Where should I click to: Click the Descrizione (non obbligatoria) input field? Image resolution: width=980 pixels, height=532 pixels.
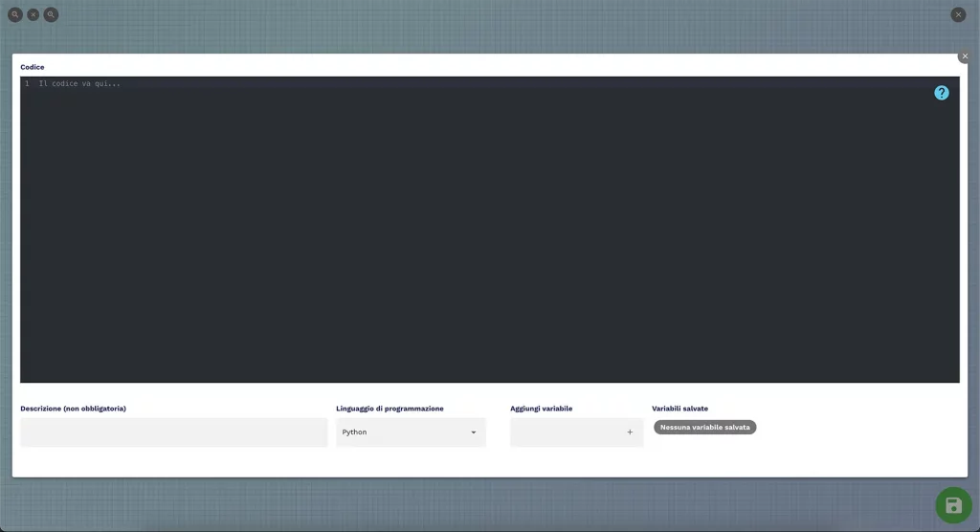click(174, 432)
